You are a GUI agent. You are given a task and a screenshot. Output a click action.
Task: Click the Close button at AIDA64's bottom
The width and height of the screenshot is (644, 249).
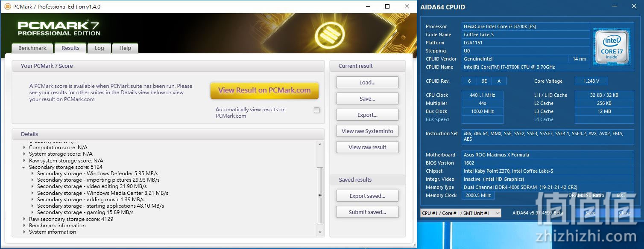click(x=624, y=213)
